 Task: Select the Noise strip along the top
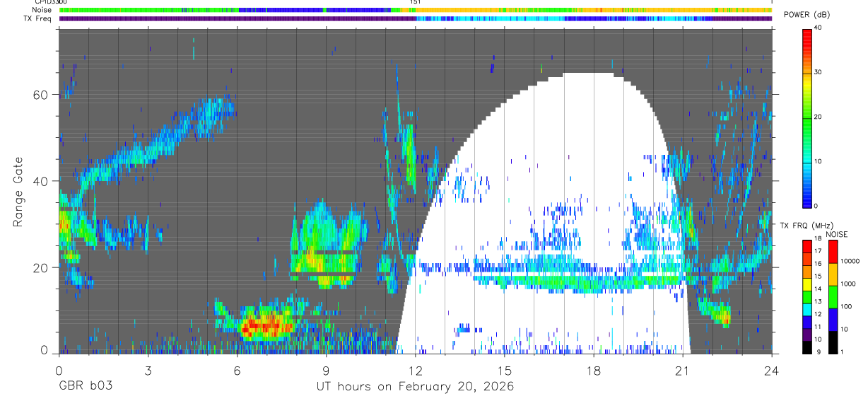415,10
